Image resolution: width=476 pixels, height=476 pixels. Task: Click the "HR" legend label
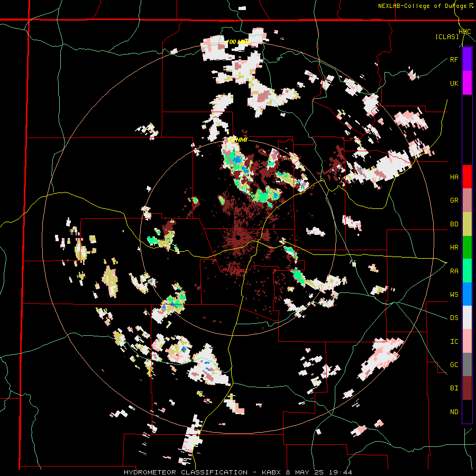454,248
